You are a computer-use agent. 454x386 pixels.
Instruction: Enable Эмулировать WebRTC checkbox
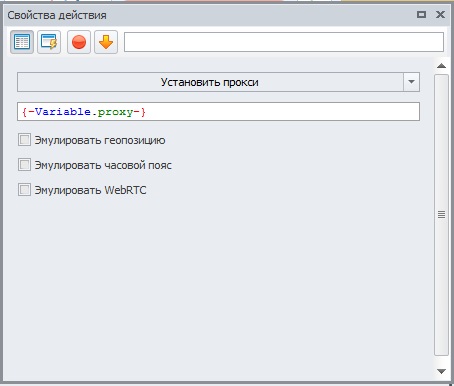pos(24,190)
